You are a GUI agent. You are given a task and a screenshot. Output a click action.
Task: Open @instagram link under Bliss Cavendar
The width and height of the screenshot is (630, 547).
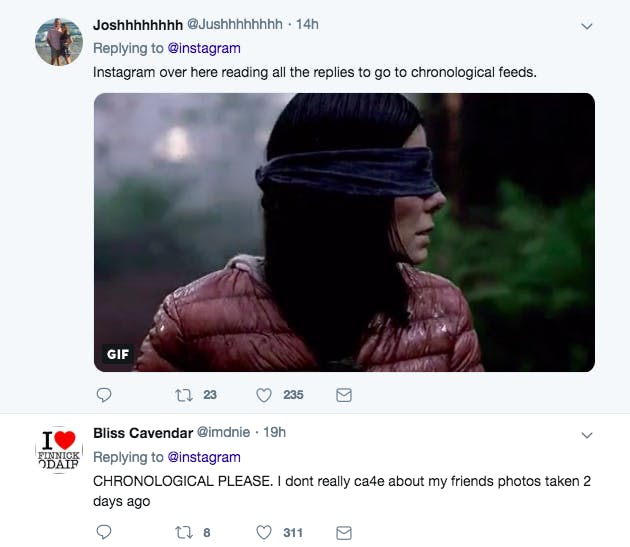point(204,457)
